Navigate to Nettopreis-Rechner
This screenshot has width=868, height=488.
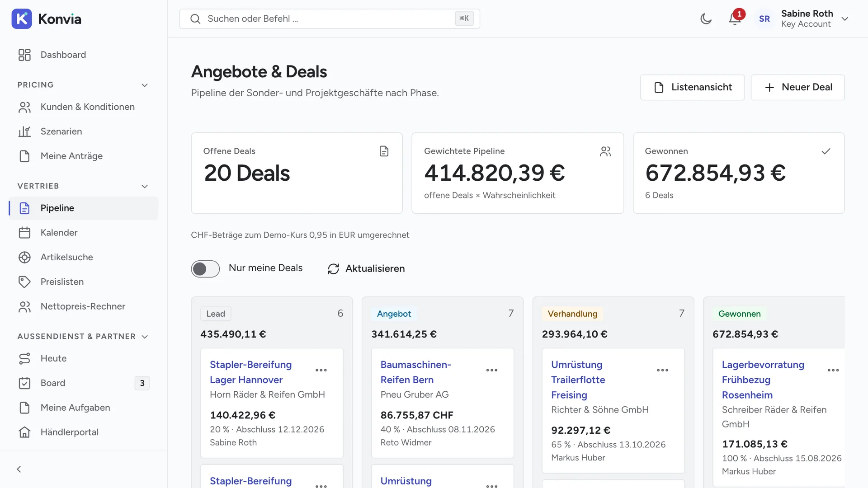[x=84, y=307]
